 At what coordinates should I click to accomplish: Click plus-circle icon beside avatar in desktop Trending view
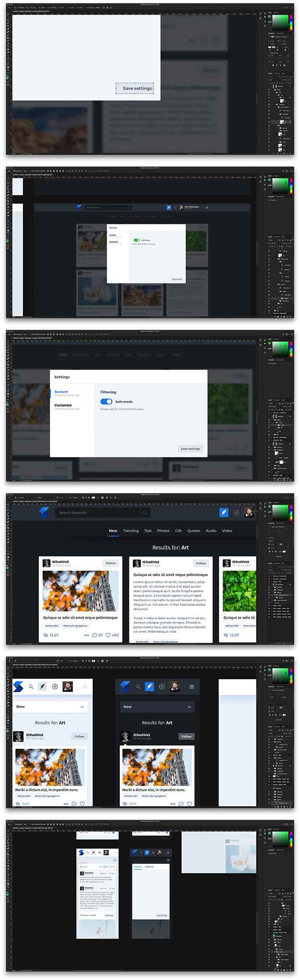[237, 513]
